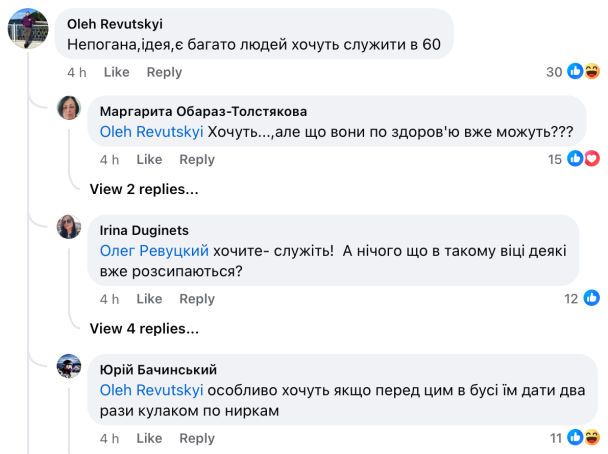Screen dimensions: 608x454
Task: Click Маргарита Обараз-Толстякова's avatar
Action: pyautogui.click(x=69, y=108)
